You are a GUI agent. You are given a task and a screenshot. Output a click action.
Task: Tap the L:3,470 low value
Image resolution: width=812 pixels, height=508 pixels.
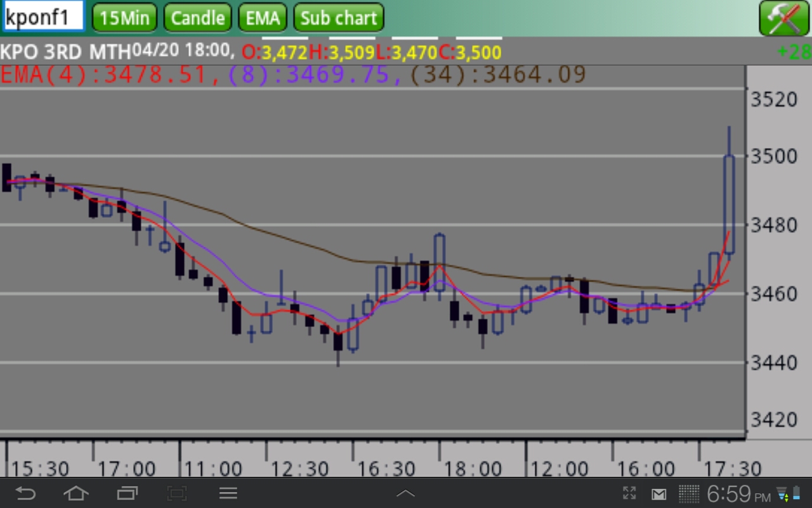[x=407, y=52]
